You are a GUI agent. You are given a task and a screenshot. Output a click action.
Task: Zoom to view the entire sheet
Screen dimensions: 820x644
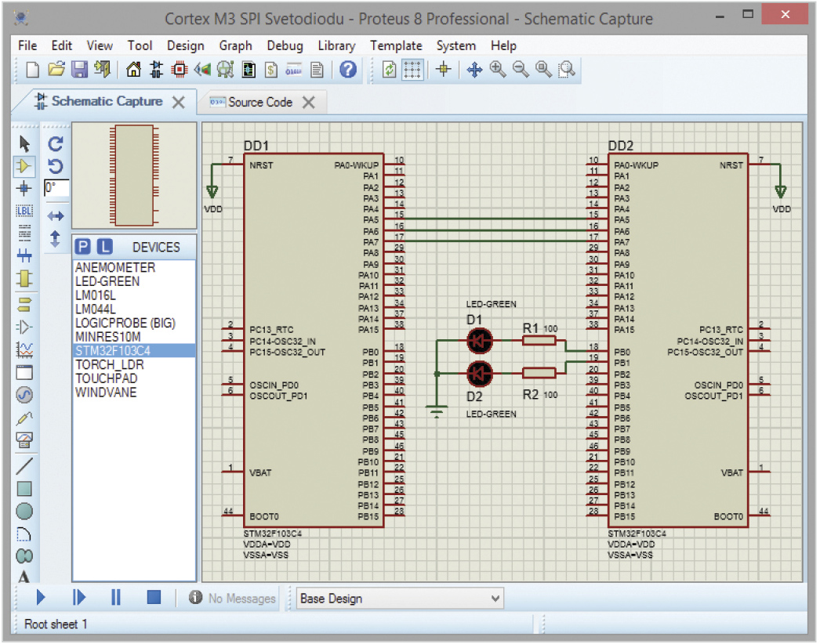pos(543,69)
